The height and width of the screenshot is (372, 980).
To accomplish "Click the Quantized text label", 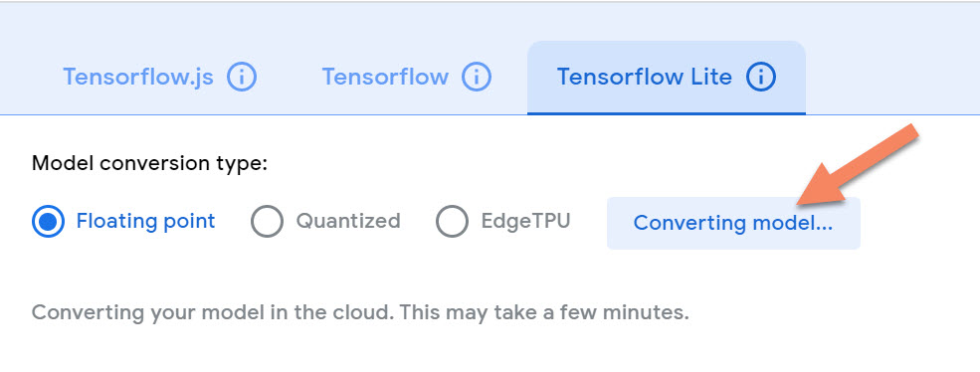I will [x=348, y=221].
